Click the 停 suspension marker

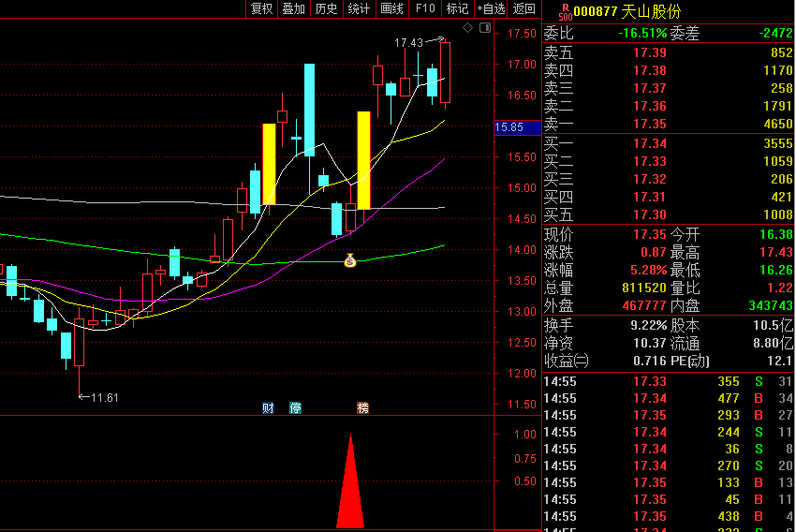pyautogui.click(x=295, y=407)
